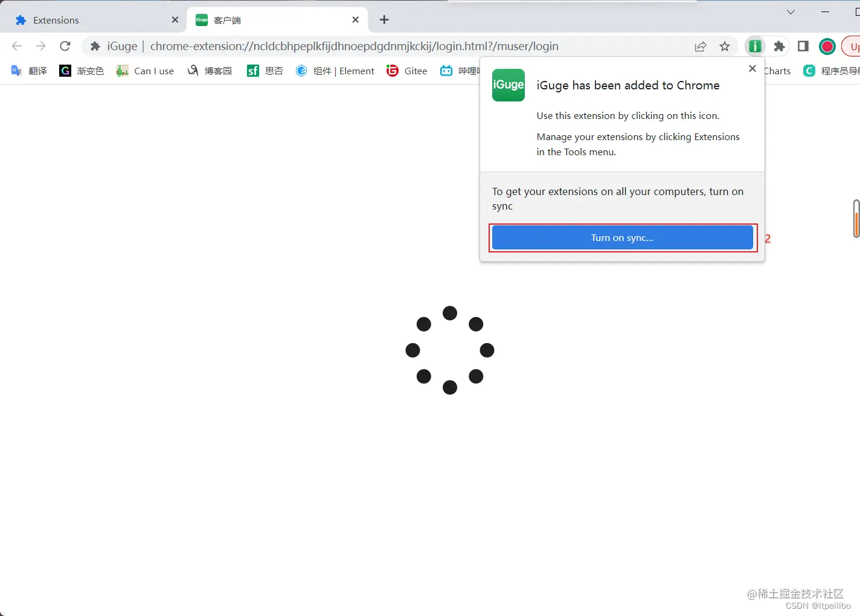Open the 哔哩 bookmark
This screenshot has height=616, width=860.
click(460, 71)
